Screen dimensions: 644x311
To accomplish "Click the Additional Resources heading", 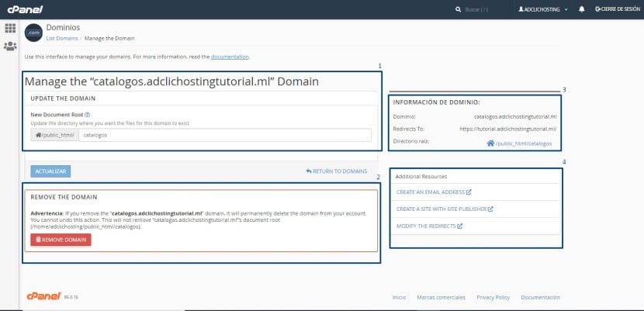I will click(x=421, y=176).
